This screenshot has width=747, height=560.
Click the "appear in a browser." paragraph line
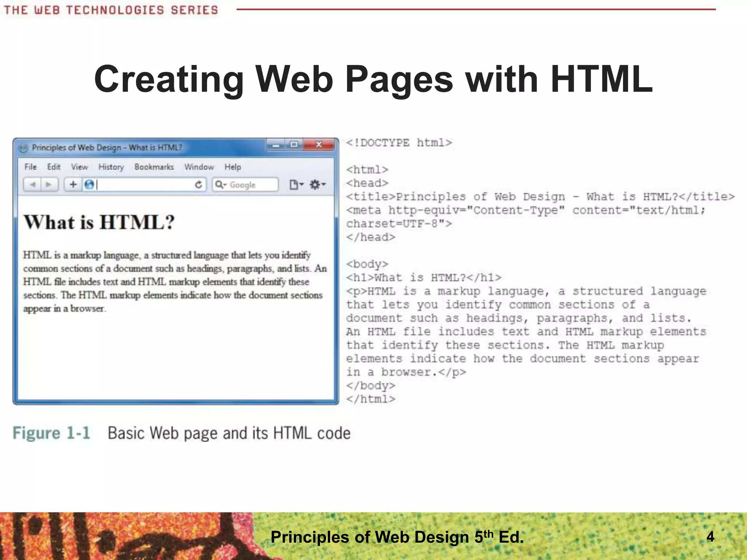tap(65, 308)
